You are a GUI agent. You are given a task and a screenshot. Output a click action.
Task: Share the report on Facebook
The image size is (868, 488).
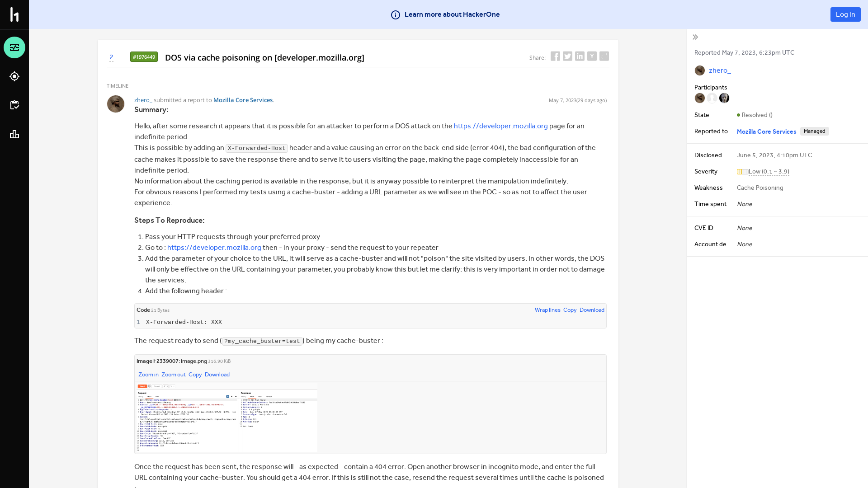click(555, 56)
